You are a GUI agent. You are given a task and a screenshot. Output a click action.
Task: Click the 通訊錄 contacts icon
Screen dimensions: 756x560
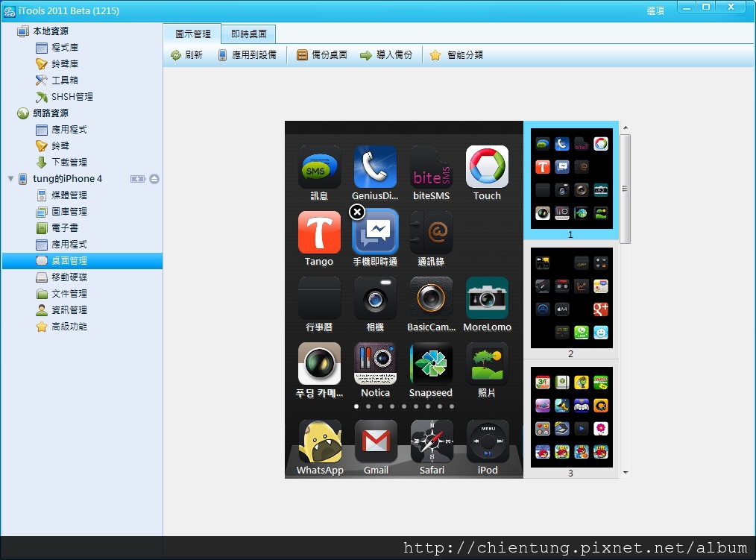[431, 233]
